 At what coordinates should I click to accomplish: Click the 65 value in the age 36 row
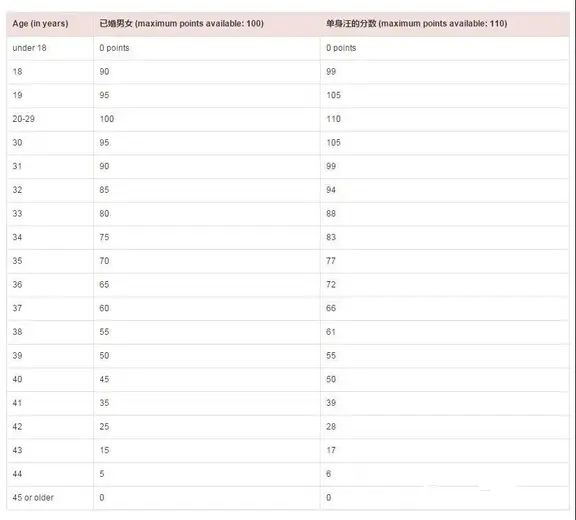[x=104, y=284]
